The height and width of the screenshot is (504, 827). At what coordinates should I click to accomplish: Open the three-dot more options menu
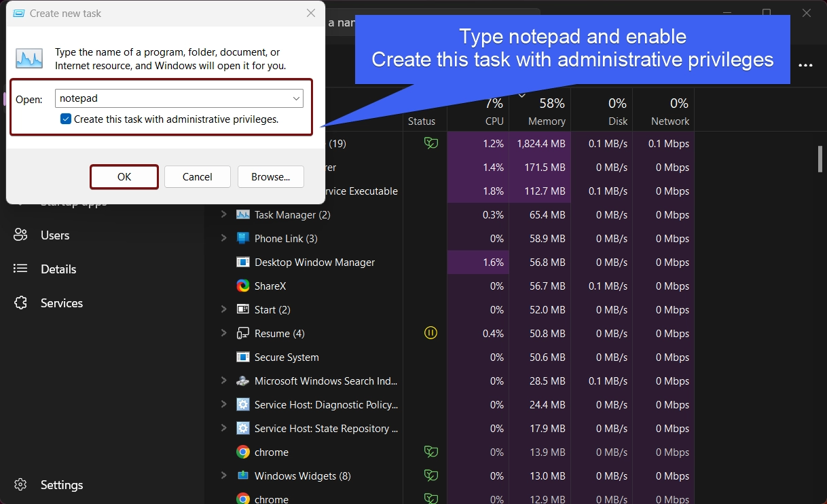tap(806, 66)
